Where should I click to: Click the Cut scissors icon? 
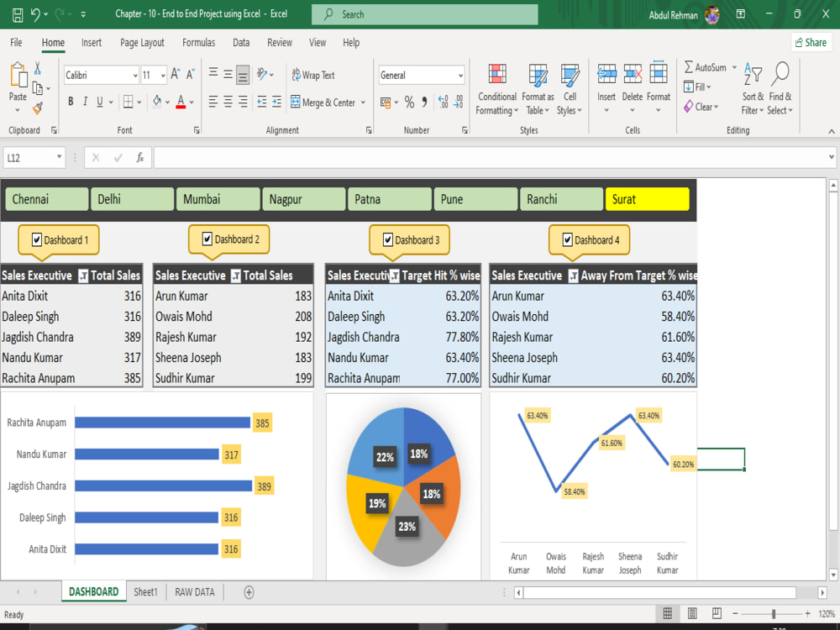37,68
